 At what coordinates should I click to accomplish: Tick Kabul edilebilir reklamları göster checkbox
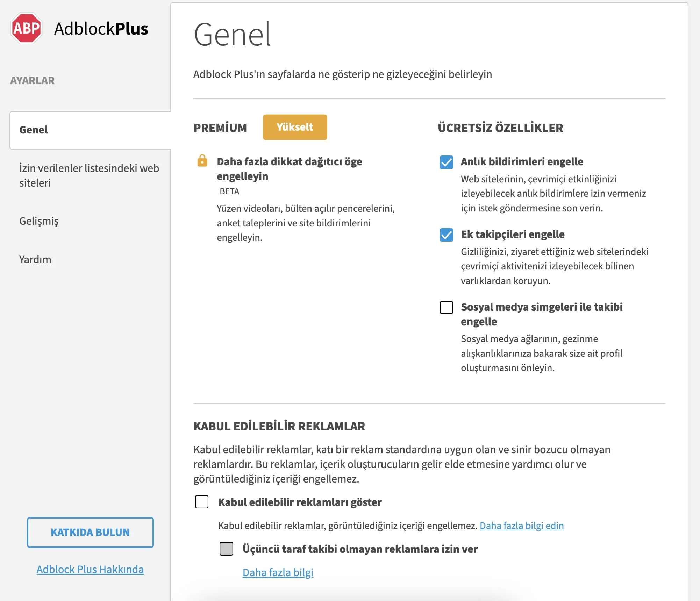pos(201,502)
